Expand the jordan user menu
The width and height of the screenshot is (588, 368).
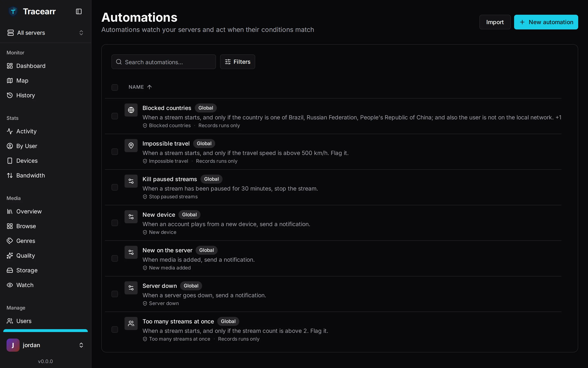click(46, 345)
